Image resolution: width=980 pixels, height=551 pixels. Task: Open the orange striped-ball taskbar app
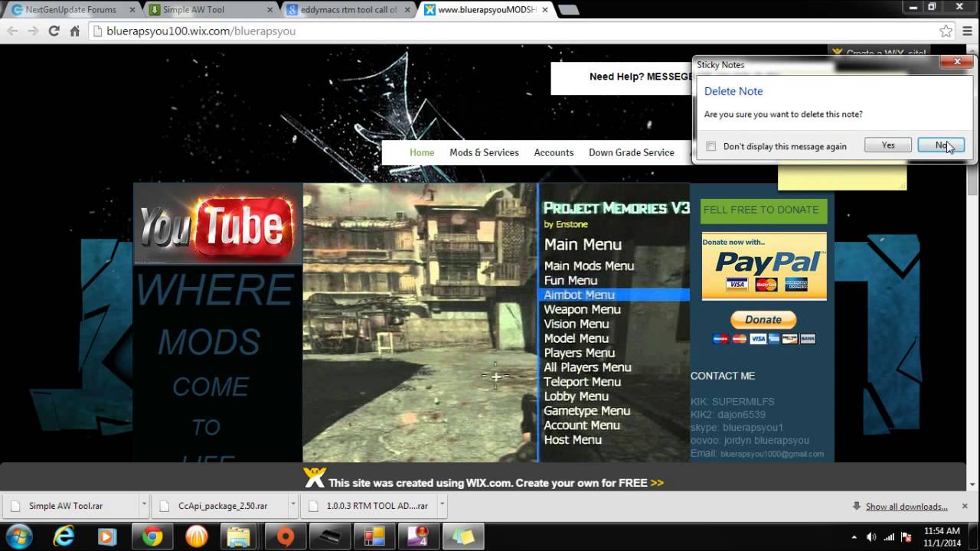pyautogui.click(x=197, y=536)
